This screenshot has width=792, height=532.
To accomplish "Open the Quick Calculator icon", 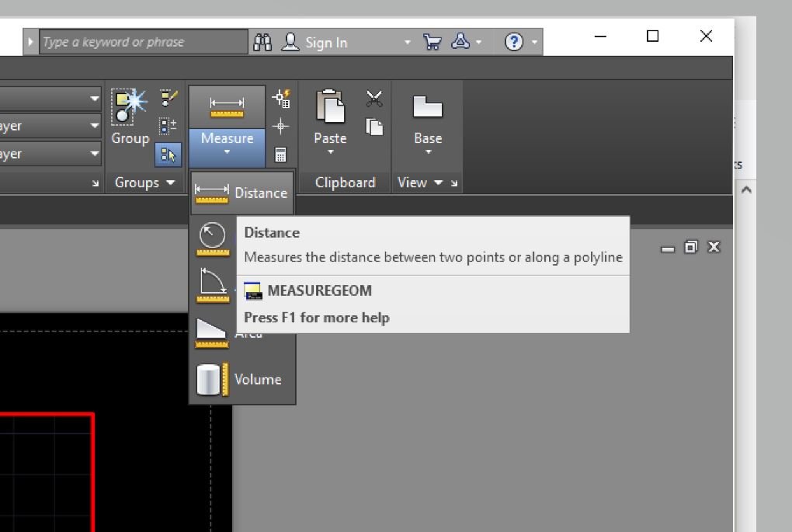I will 281,155.
